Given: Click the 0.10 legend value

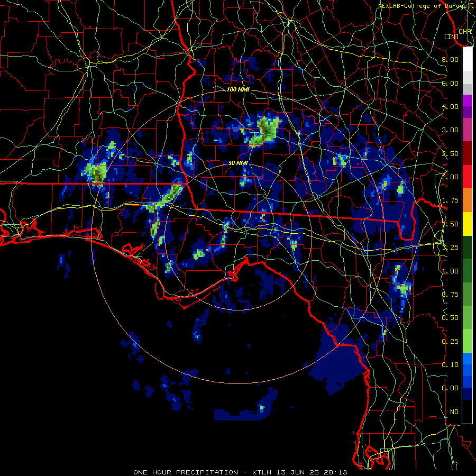Looking at the screenshot, I should coord(450,365).
